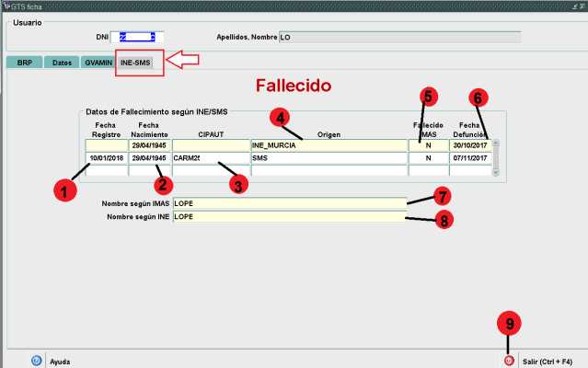Image resolution: width=588 pixels, height=368 pixels.
Task: Open the Datos tab
Action: pos(62,63)
